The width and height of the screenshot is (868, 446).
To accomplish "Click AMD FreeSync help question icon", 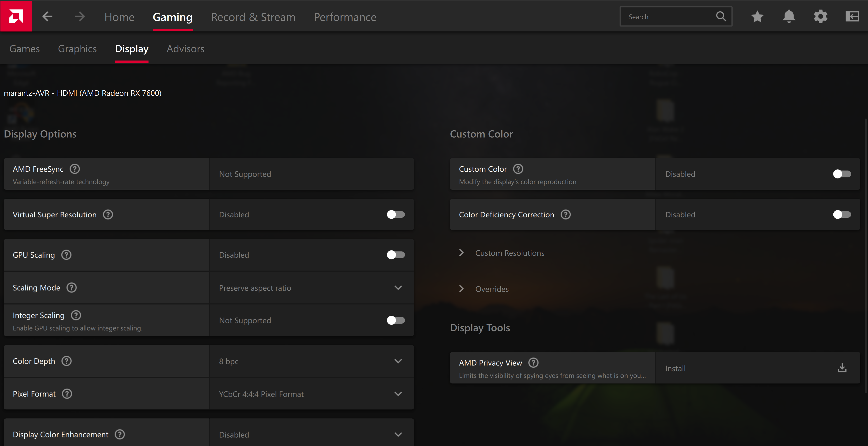I will [74, 169].
